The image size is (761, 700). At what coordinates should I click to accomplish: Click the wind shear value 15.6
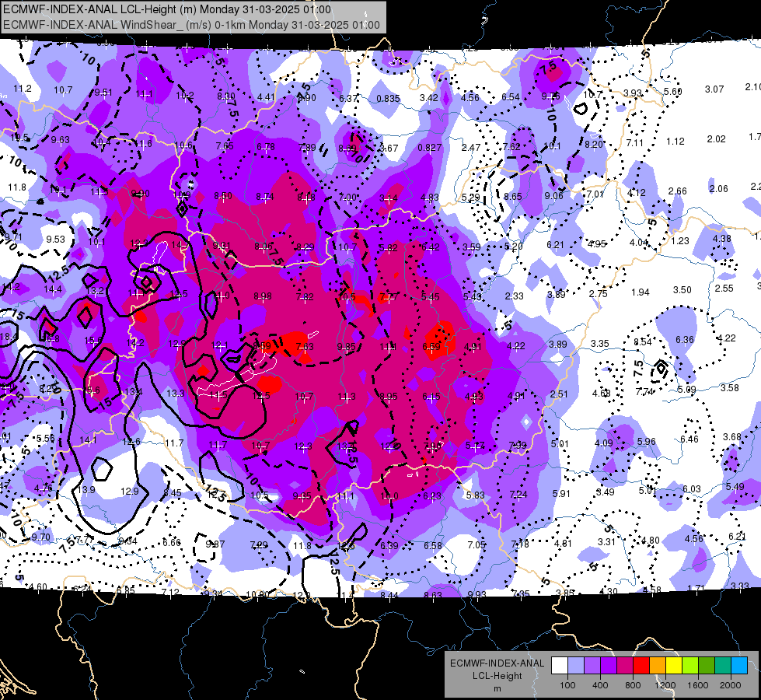coord(93,341)
